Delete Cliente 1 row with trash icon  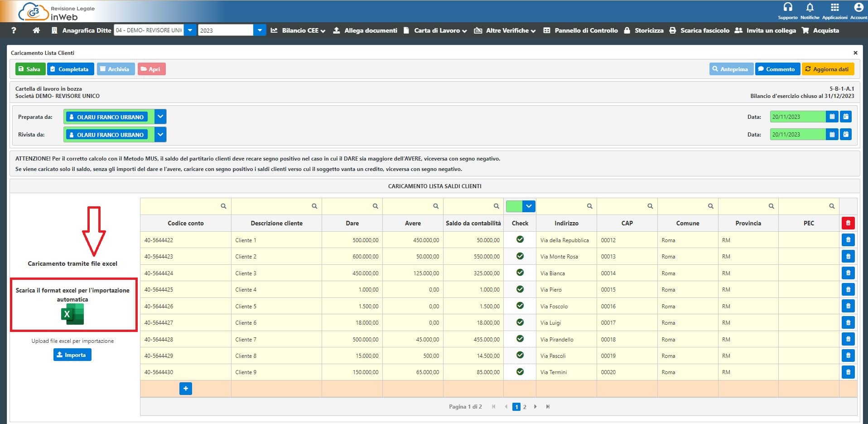click(848, 240)
